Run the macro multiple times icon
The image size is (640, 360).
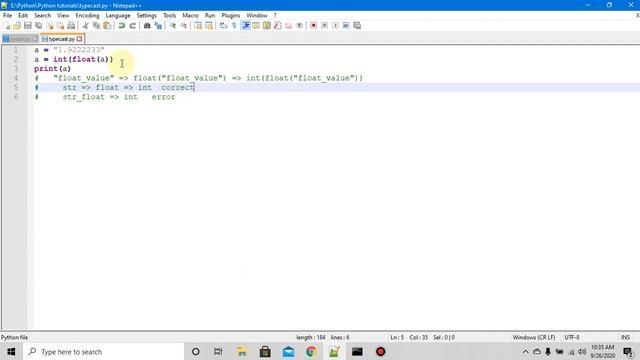[x=346, y=26]
